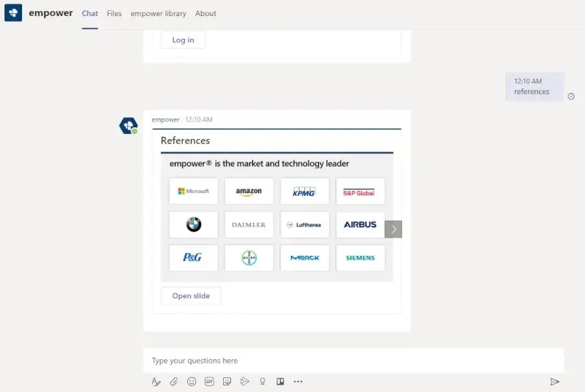Open more messaging extensions ellipsis
Image resolution: width=585 pixels, height=392 pixels.
click(298, 382)
